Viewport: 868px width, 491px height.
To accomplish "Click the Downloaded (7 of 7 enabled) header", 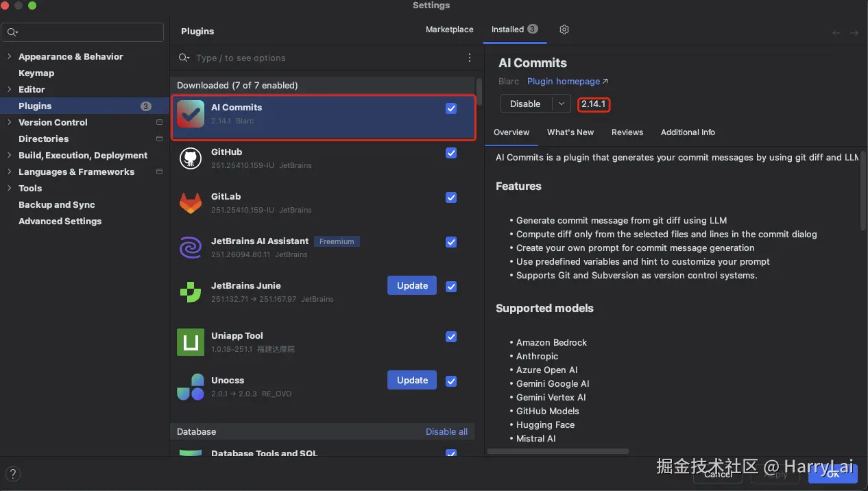I will (237, 86).
